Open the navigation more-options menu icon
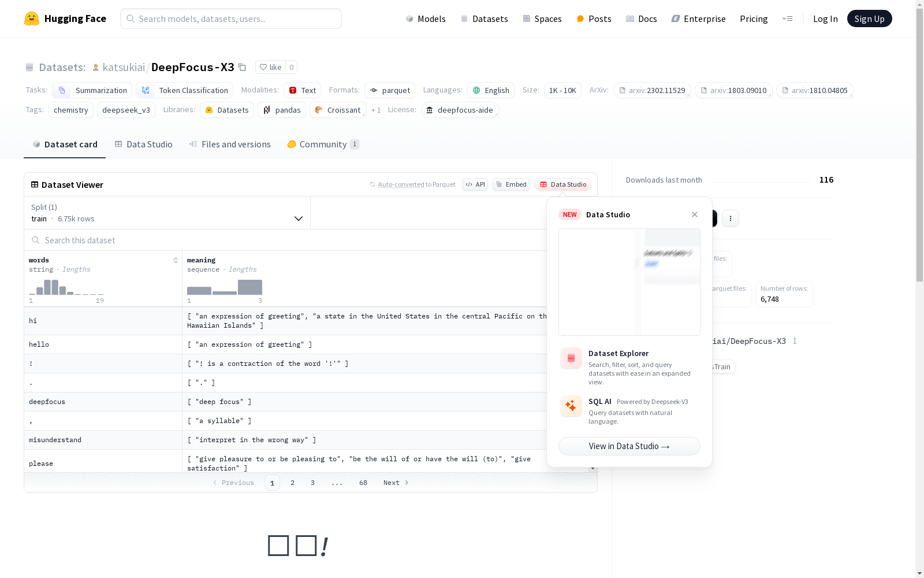 click(788, 18)
